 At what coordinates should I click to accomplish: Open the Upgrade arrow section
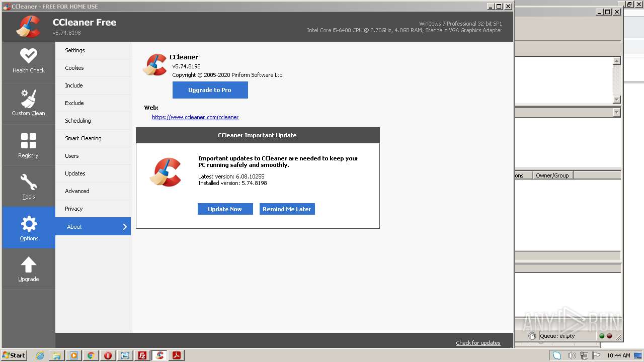pos(29,269)
